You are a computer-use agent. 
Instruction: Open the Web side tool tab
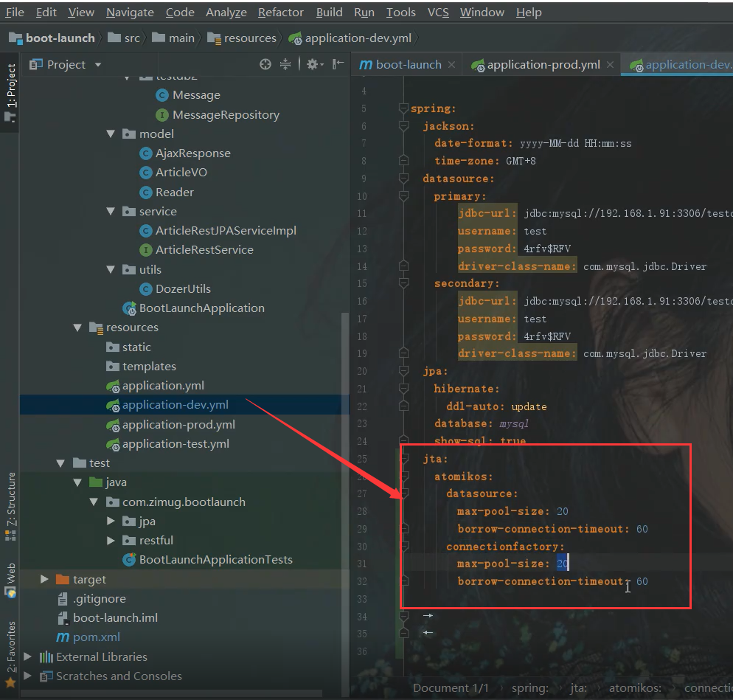pos(10,581)
